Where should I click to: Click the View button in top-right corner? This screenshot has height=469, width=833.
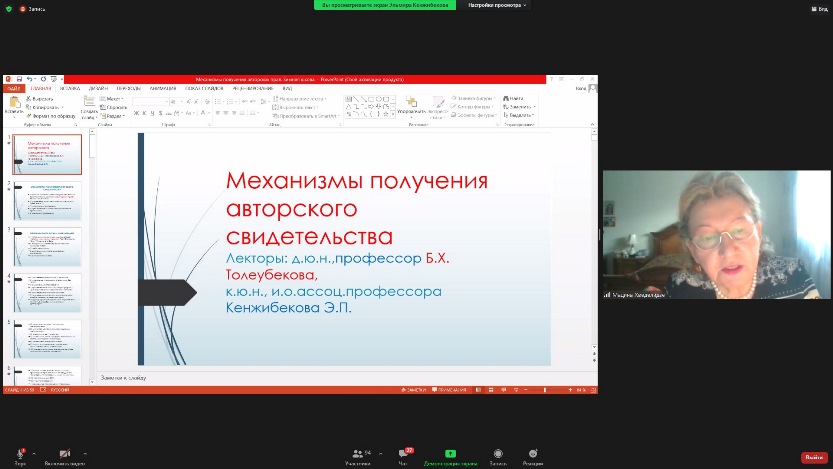[x=819, y=9]
